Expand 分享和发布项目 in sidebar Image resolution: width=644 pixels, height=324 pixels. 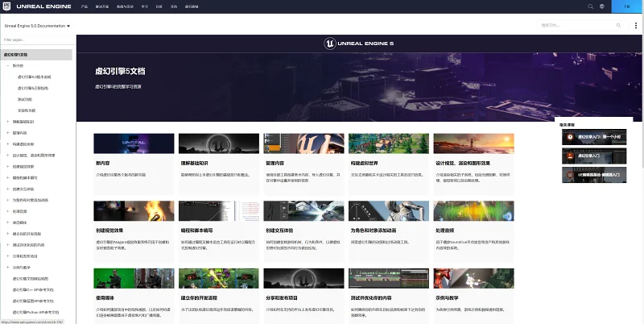[x=8, y=256]
